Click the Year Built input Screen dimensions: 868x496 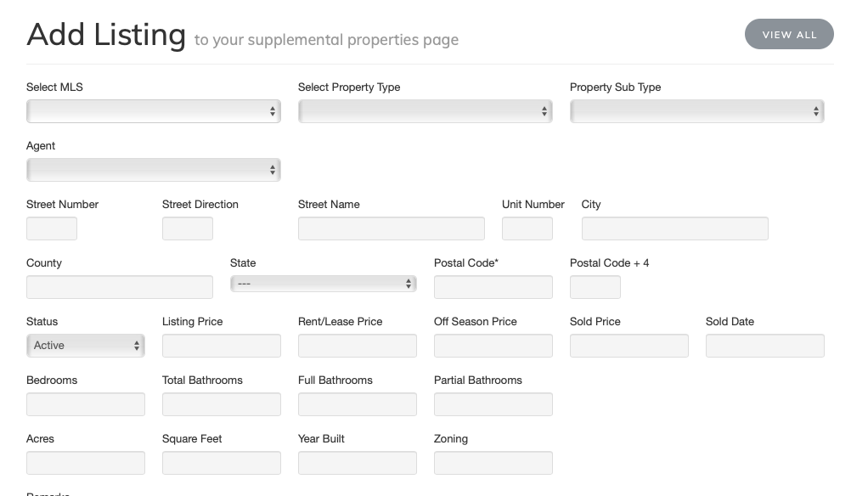pos(357,463)
